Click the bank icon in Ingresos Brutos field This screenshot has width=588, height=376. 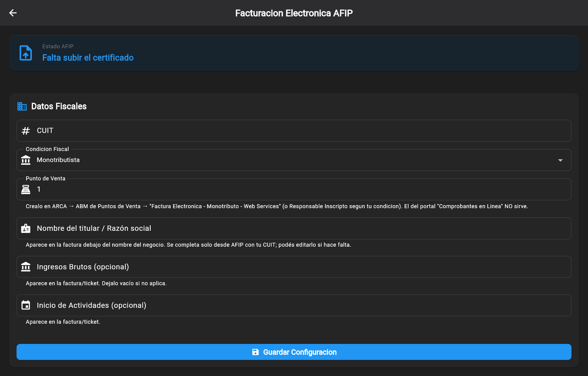coord(26,267)
